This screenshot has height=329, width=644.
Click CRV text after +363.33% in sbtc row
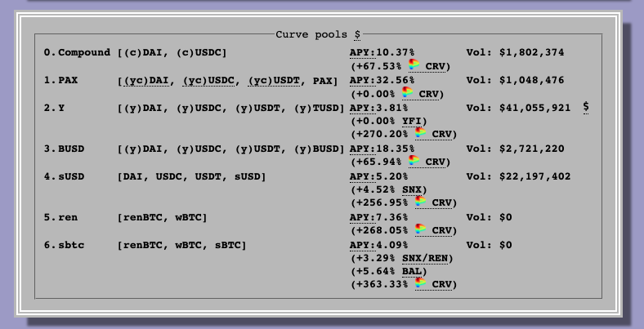tap(442, 285)
